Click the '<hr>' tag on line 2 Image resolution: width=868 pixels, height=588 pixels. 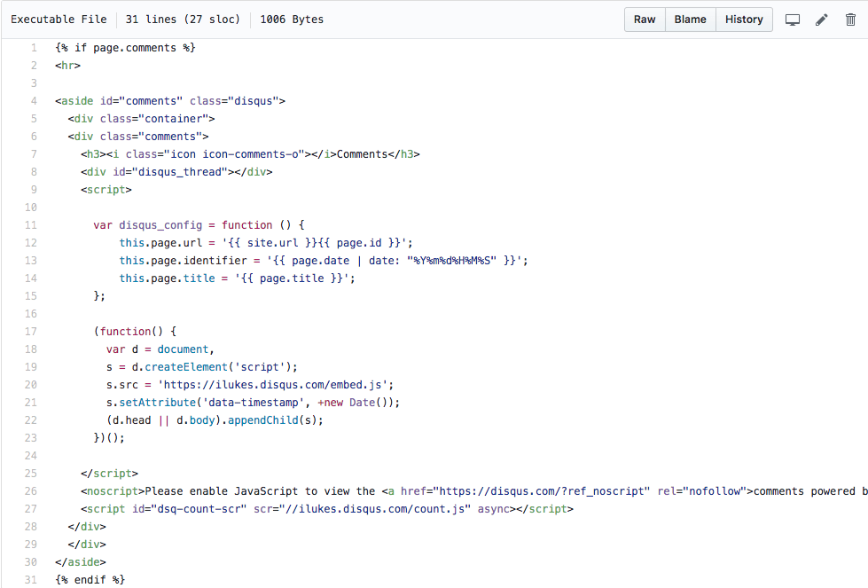[x=67, y=66]
